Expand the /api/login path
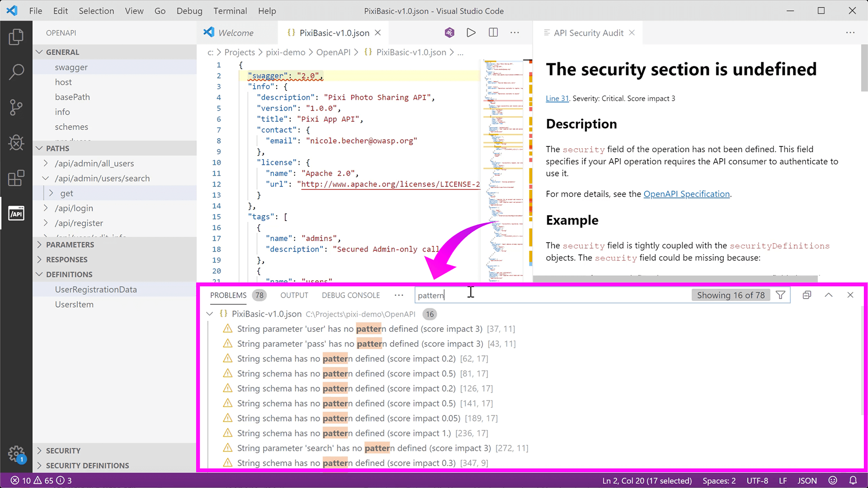This screenshot has width=868, height=488. pos(45,208)
